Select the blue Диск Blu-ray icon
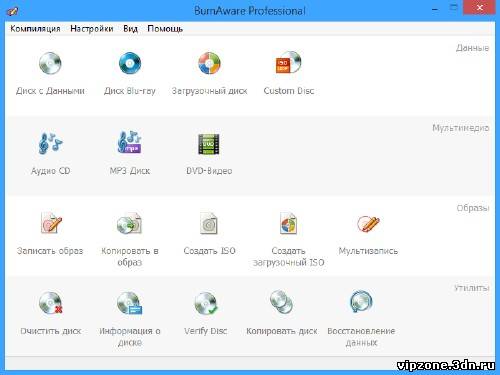Viewport: 500px width, 375px height. (x=130, y=63)
